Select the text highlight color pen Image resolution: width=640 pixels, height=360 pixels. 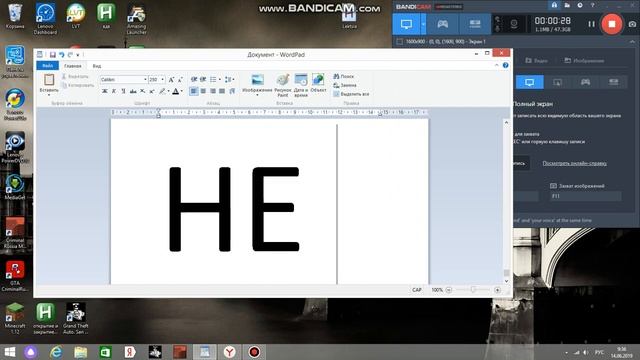click(x=162, y=91)
